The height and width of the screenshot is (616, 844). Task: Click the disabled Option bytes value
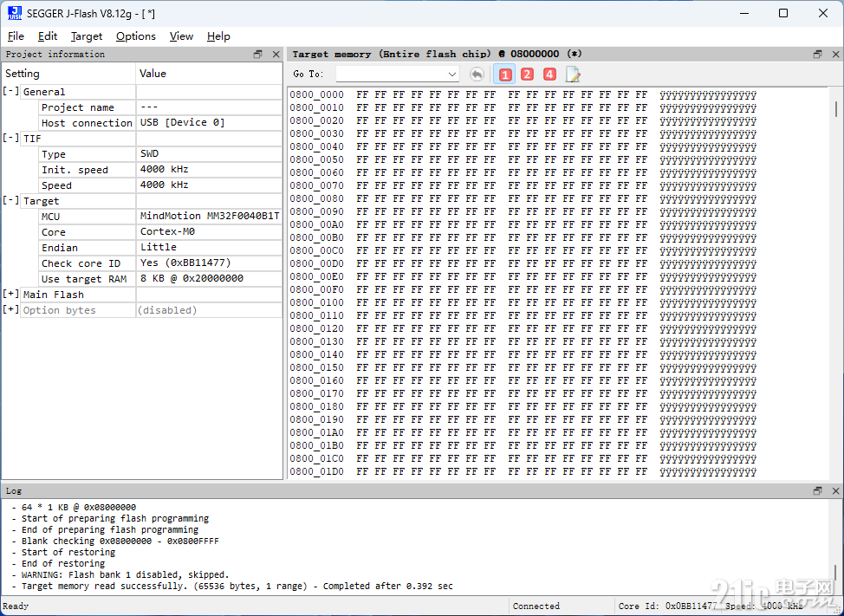[x=167, y=310]
